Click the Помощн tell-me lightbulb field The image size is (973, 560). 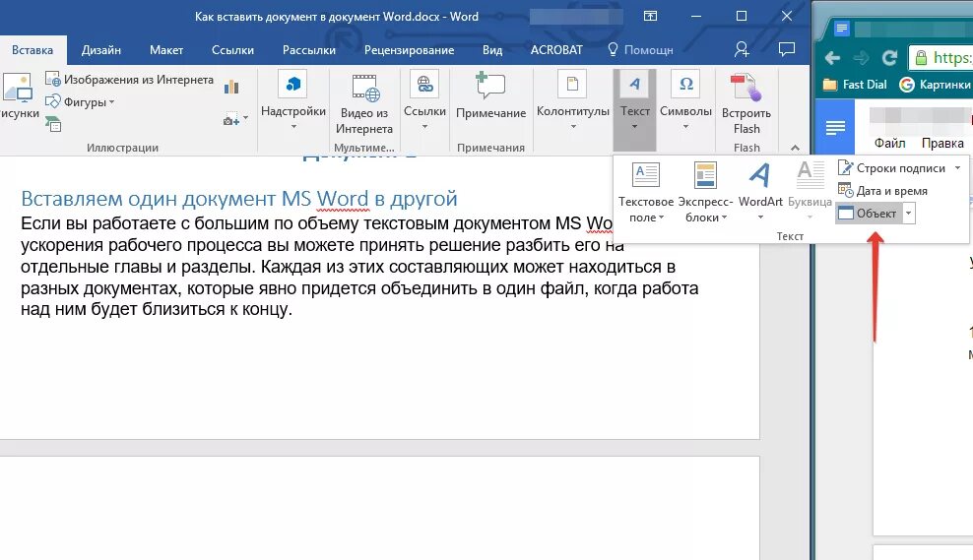(x=640, y=50)
